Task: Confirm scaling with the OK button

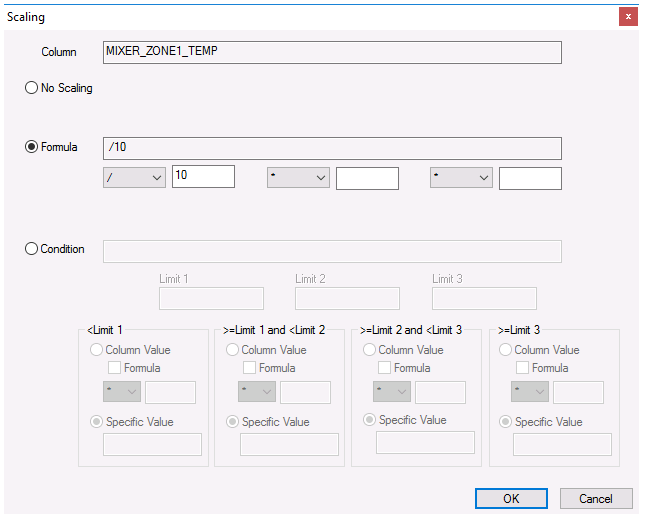Action: click(511, 499)
